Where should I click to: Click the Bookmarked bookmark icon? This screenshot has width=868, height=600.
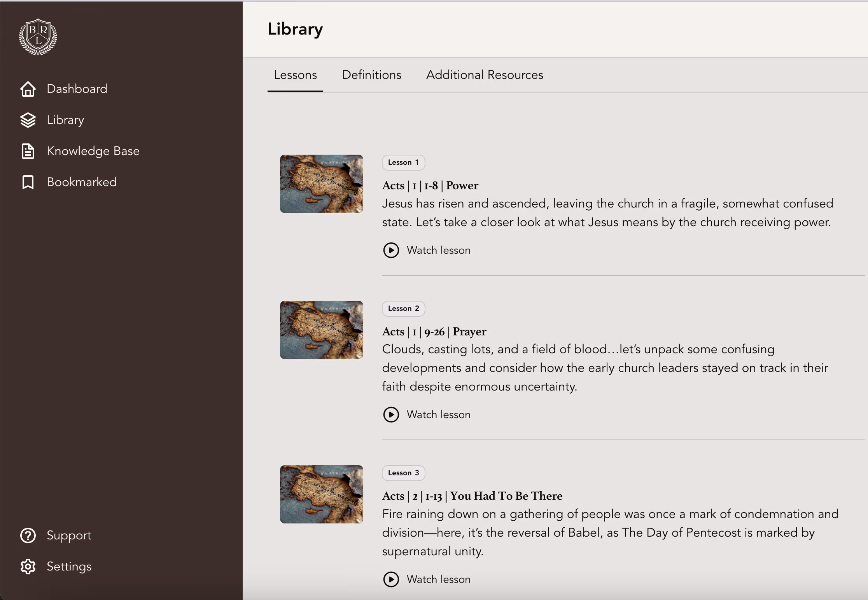[28, 182]
